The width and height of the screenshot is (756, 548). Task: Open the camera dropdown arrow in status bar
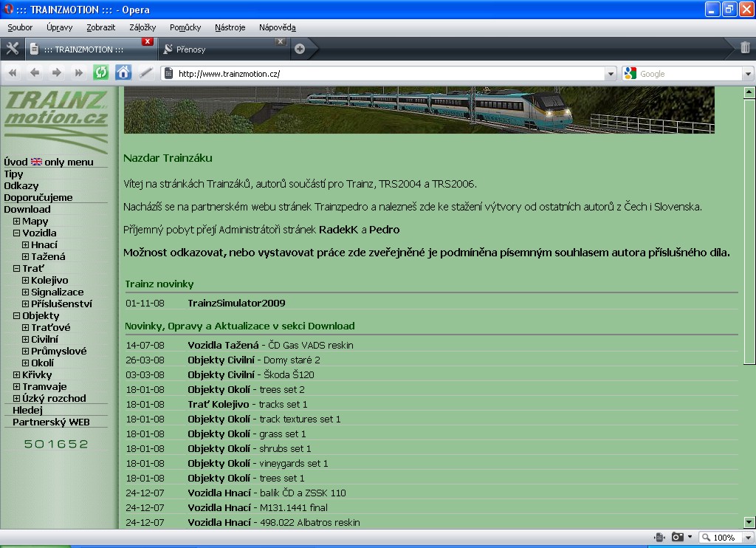coord(690,537)
